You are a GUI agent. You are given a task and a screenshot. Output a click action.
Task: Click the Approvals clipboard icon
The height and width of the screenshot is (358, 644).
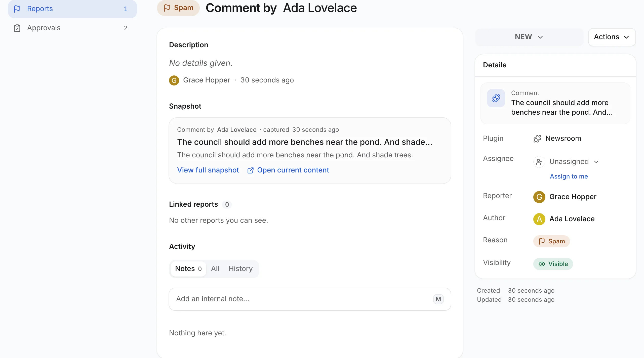point(17,28)
